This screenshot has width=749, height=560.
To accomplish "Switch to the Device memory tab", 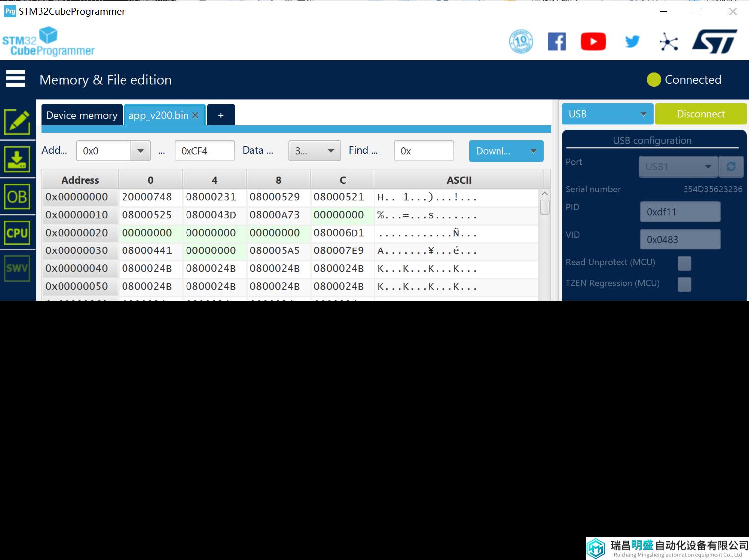I will tap(82, 115).
